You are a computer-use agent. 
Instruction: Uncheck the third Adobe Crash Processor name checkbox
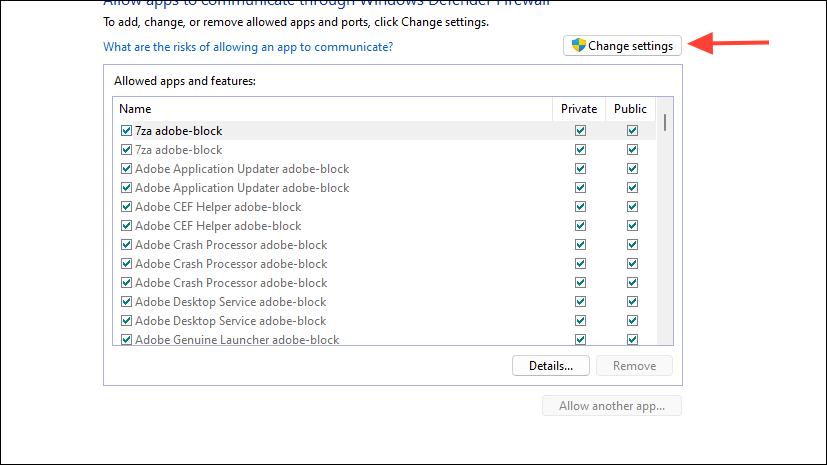coord(126,283)
